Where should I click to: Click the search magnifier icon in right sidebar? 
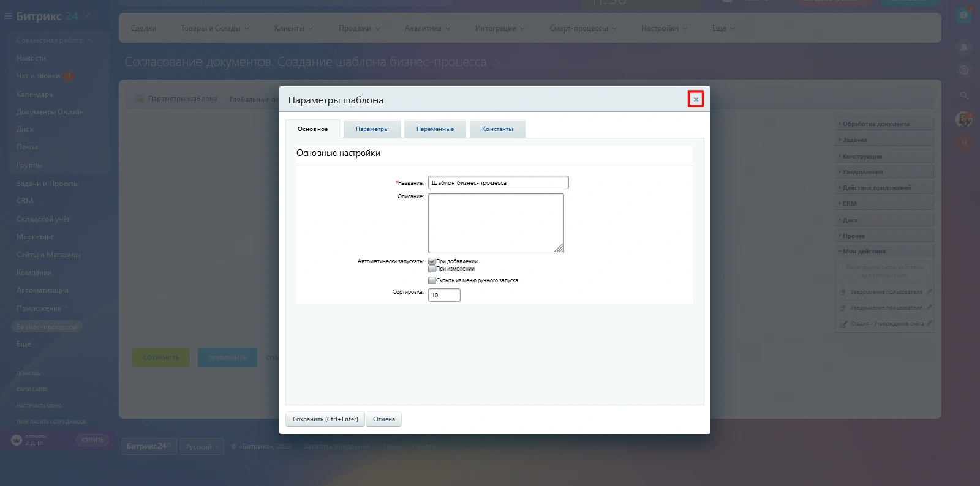(963, 95)
